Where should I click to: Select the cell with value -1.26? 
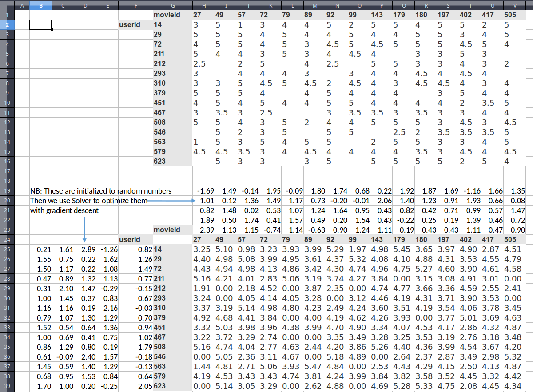(x=107, y=249)
